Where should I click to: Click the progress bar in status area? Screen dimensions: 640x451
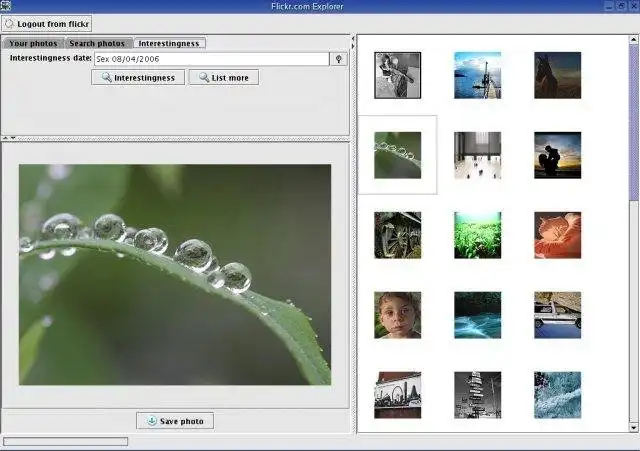point(65,441)
